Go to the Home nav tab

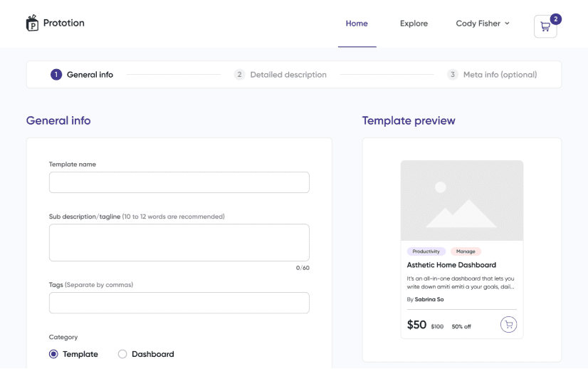tap(357, 24)
